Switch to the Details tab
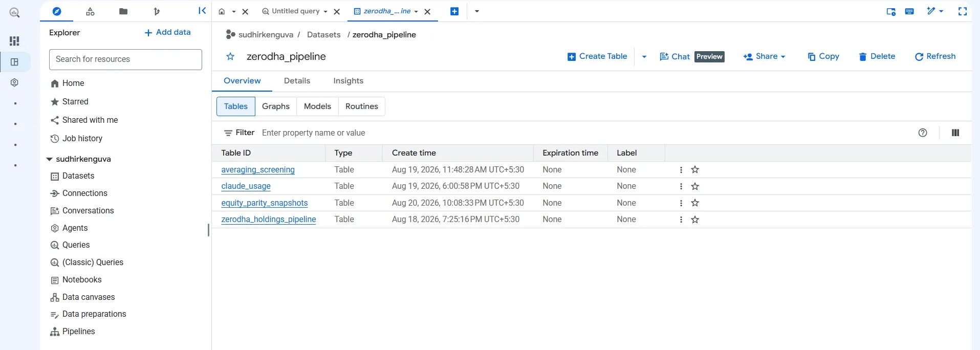Image resolution: width=980 pixels, height=350 pixels. click(x=297, y=81)
